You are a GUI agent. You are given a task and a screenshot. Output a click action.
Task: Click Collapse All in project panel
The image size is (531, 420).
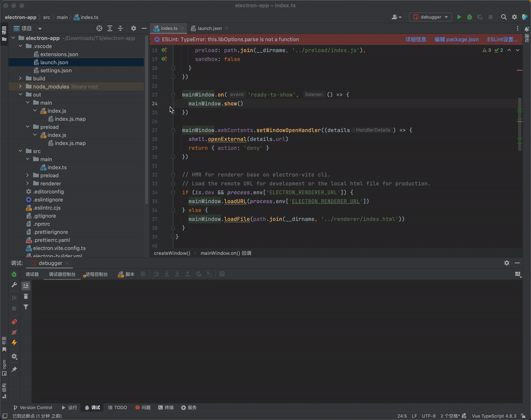pos(121,29)
